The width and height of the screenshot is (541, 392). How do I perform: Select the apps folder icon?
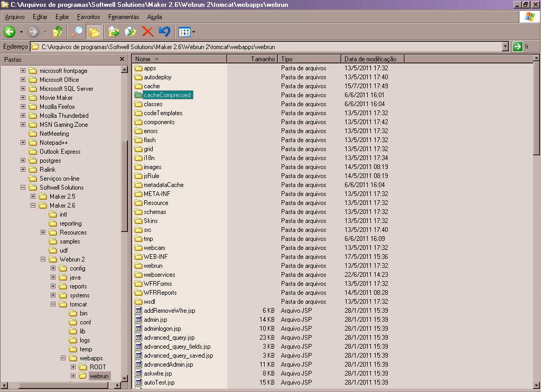(x=138, y=68)
